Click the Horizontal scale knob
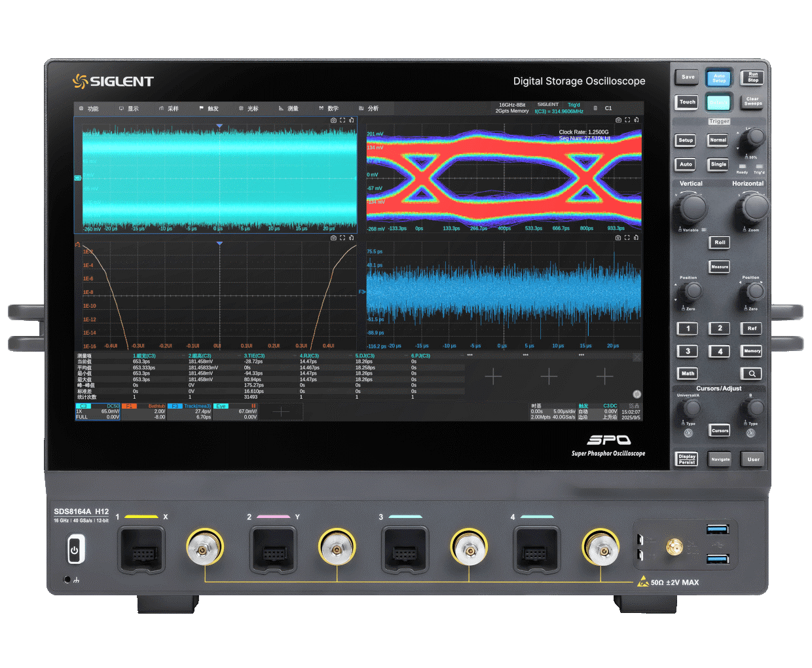 tap(754, 208)
